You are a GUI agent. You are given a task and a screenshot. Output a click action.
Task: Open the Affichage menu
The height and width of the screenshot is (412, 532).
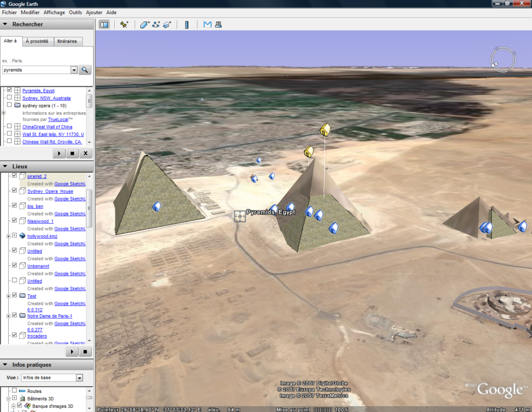point(54,12)
